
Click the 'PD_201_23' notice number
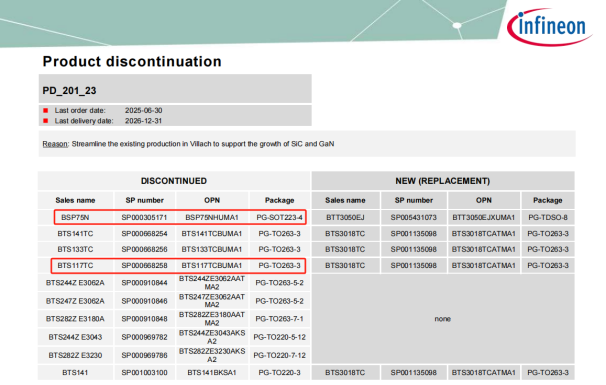[x=69, y=90]
